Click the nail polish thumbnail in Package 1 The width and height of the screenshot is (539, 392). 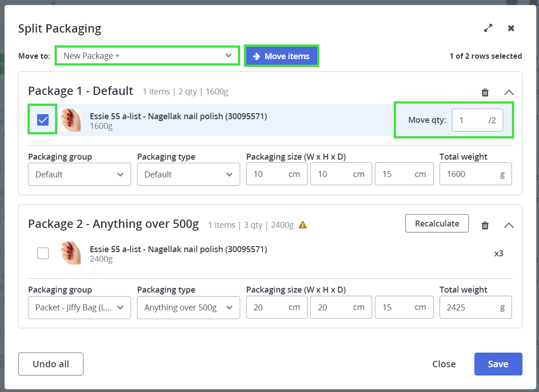point(71,121)
